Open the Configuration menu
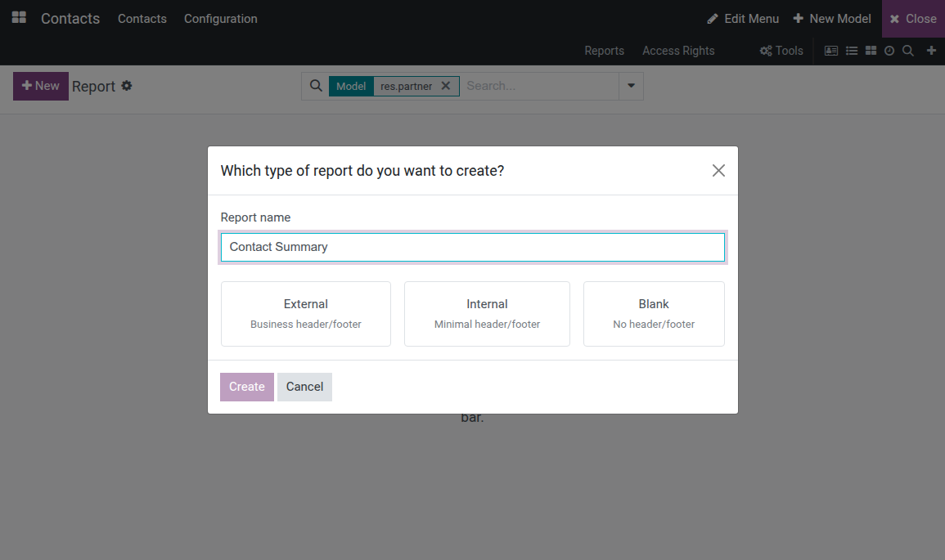This screenshot has width=945, height=560. 221,19
